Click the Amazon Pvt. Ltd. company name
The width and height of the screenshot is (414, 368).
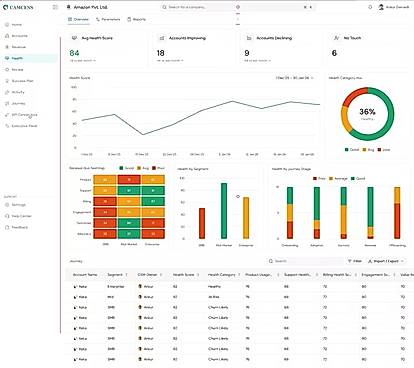(x=90, y=7)
